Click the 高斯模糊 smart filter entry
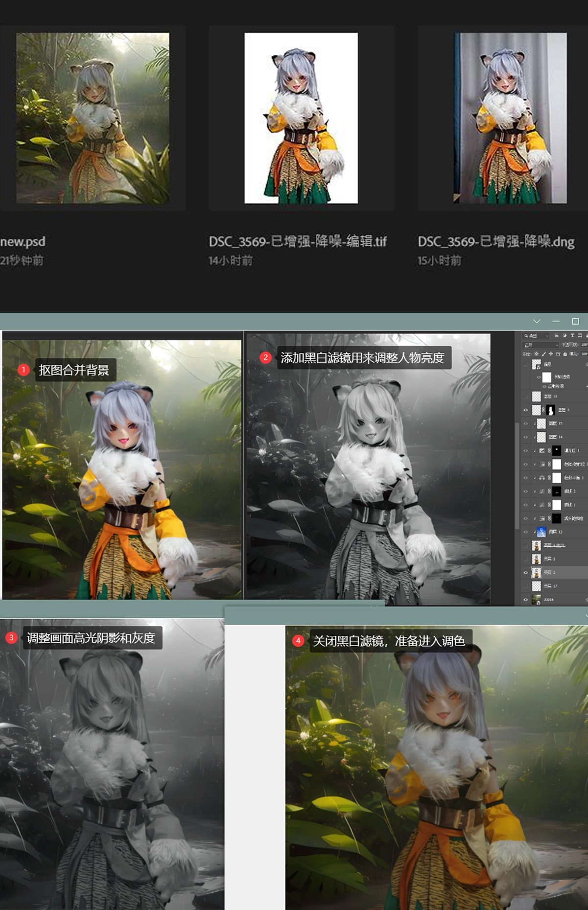The image size is (588, 910). tap(556, 386)
